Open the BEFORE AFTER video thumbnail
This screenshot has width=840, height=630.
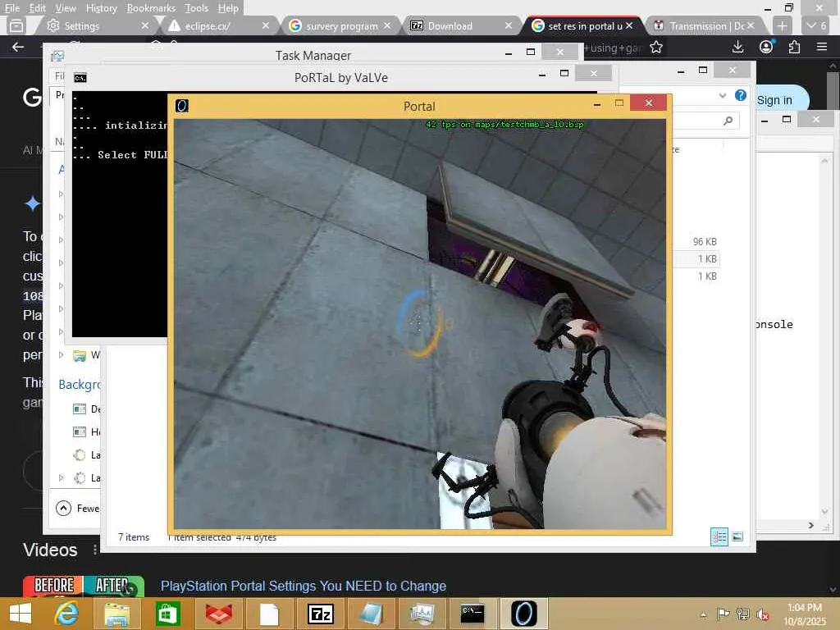[84, 586]
